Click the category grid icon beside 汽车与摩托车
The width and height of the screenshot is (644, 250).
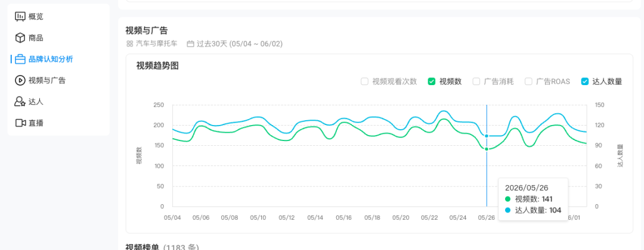[130, 43]
